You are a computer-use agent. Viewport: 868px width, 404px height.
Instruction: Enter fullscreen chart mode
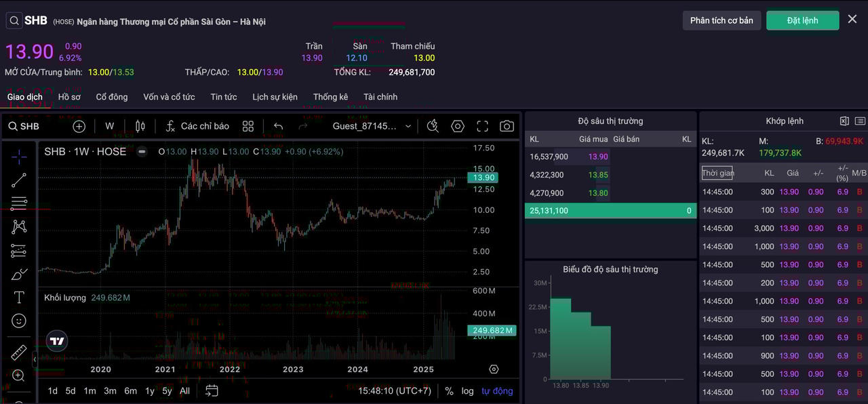(x=482, y=126)
